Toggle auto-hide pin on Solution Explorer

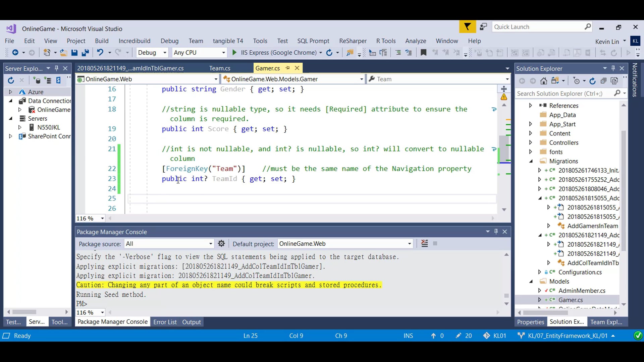(613, 68)
